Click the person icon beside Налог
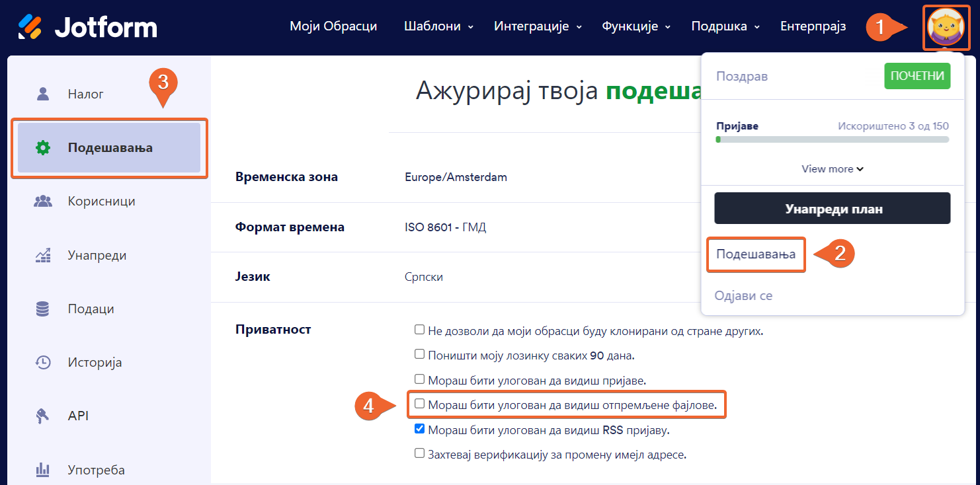Viewport: 980px width, 485px height. point(43,94)
